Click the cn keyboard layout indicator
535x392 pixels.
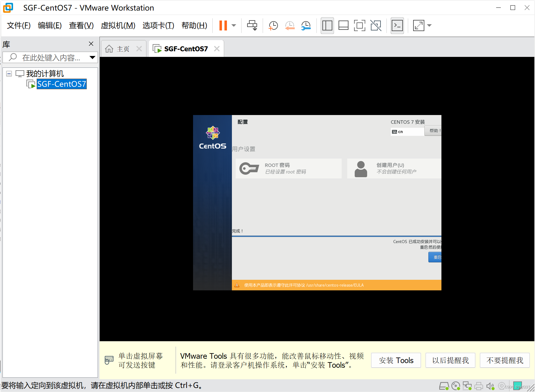point(407,132)
